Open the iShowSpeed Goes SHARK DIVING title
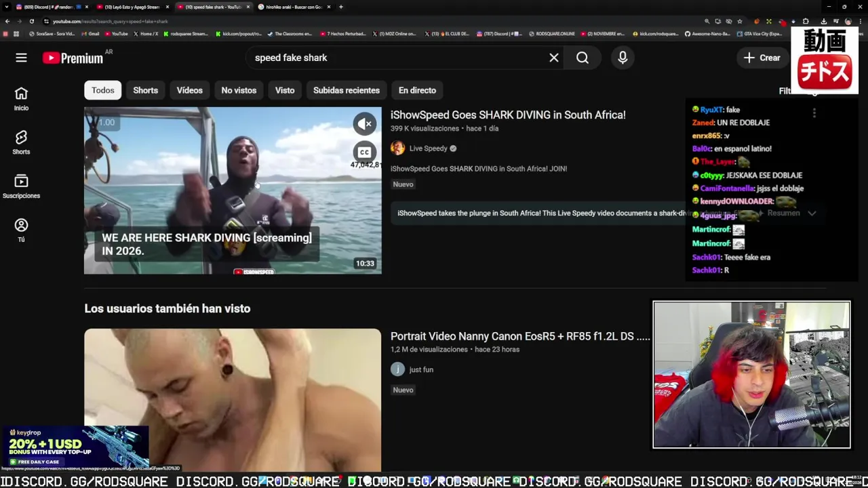The width and height of the screenshot is (868, 488). coord(508,115)
